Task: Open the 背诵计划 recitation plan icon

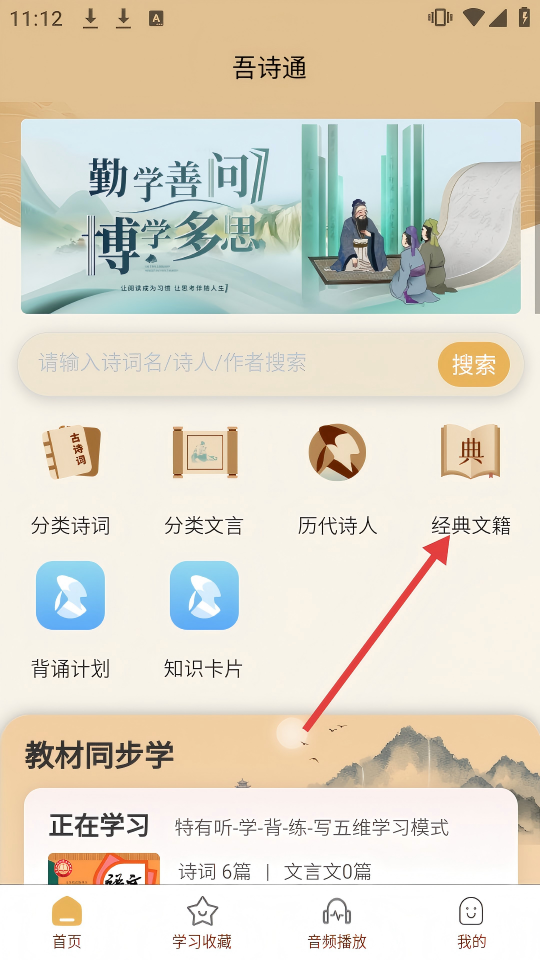Action: (70, 595)
